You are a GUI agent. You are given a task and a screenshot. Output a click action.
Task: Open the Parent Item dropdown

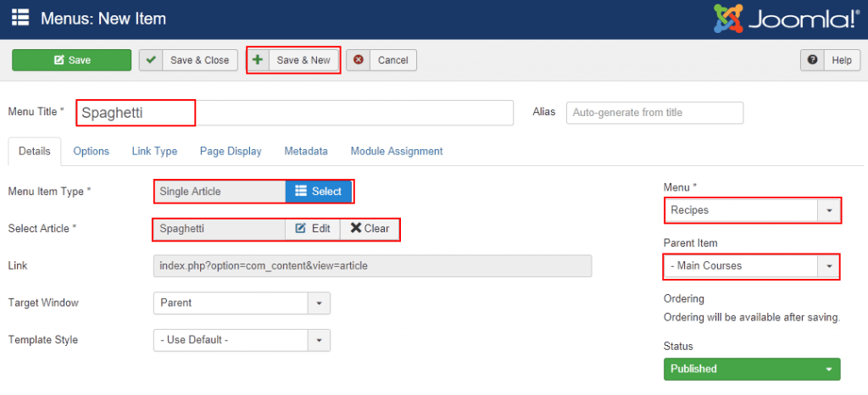coord(752,266)
